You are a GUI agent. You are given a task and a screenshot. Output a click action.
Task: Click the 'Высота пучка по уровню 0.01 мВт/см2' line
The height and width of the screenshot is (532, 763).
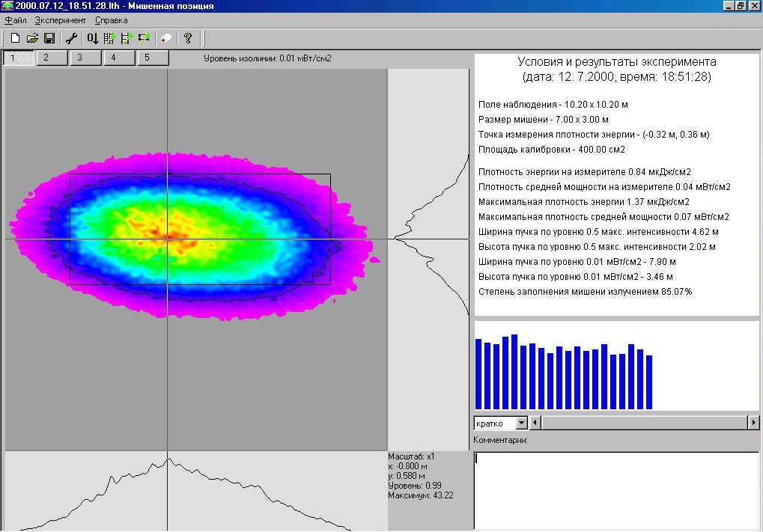(x=575, y=277)
